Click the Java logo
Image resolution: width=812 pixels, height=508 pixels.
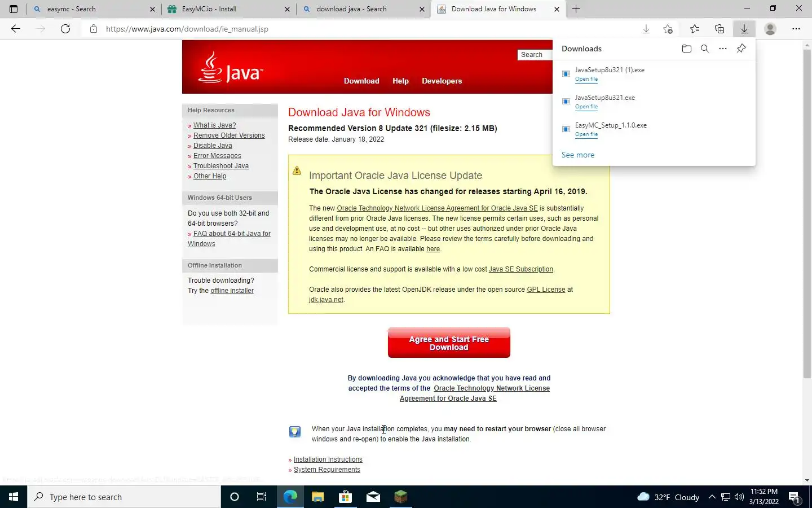point(231,68)
